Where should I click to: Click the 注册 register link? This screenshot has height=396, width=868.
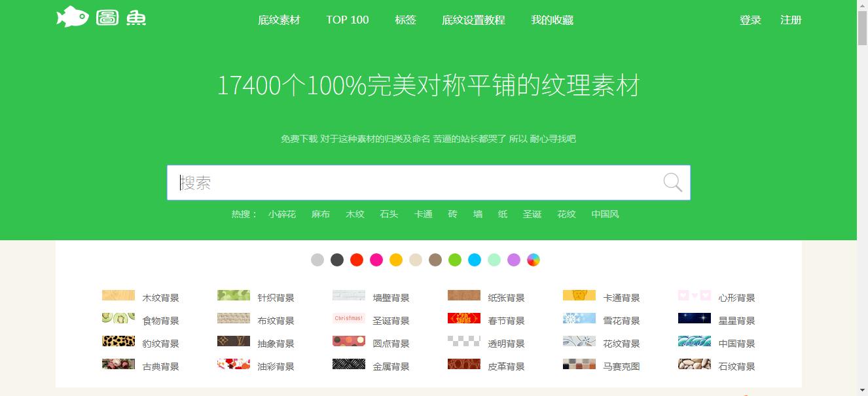(x=790, y=20)
